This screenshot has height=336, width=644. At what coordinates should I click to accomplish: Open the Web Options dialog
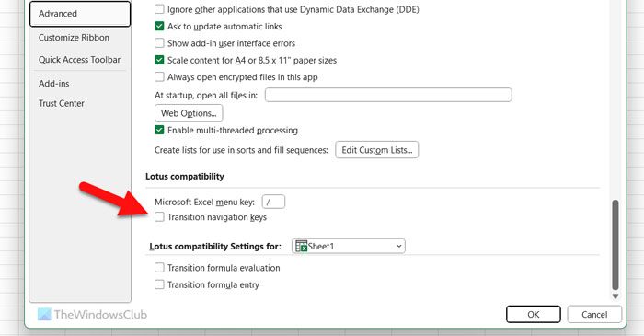(x=189, y=113)
